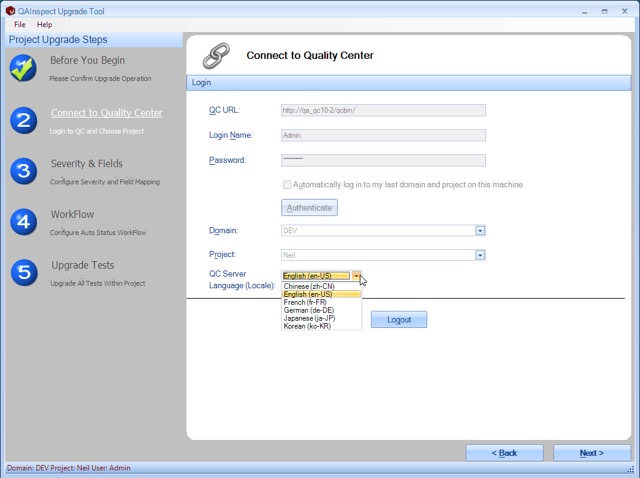This screenshot has width=640, height=478.
Task: Close the QAInspect Upgrade Tool window
Action: [x=624, y=11]
